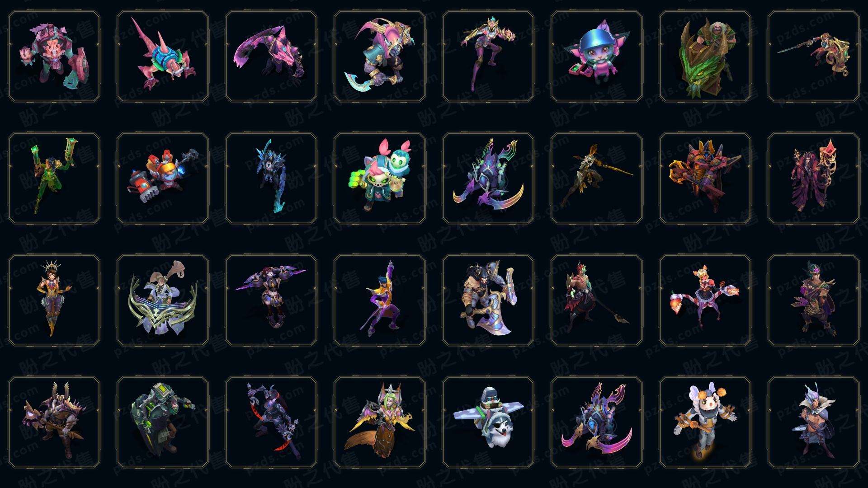The height and width of the screenshot is (488, 868).
Task: Select the bearded man behind green dragon shield
Action: (705, 56)
